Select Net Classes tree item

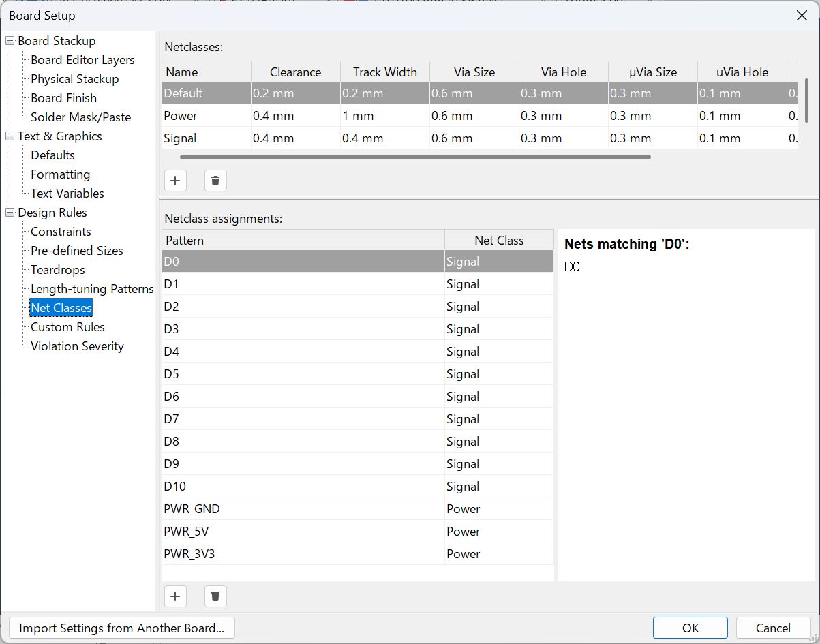click(x=61, y=308)
